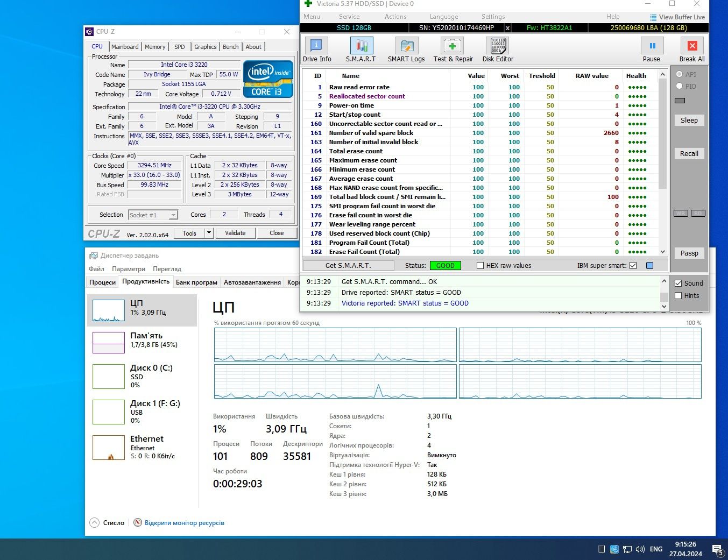Launch the Disk Editor tool
The width and height of the screenshot is (728, 560).
point(497,46)
